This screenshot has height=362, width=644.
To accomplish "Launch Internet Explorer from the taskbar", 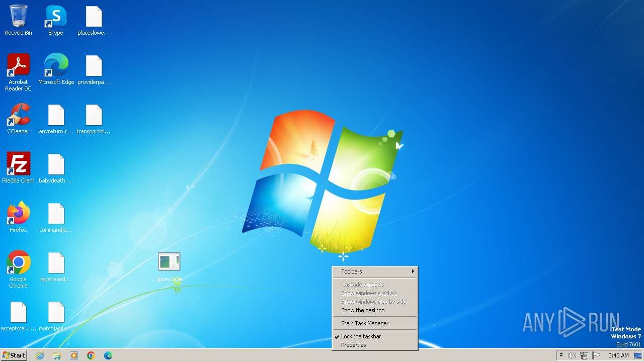I will (x=40, y=355).
